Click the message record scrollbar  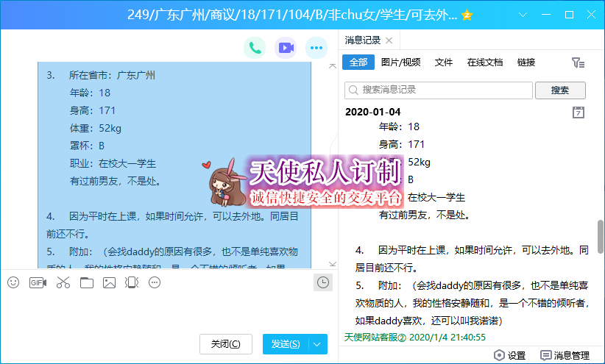[x=600, y=235]
